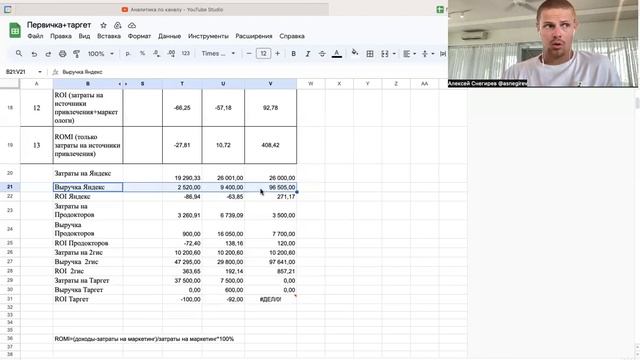This screenshot has height=360, width=640.
Task: Click the Первичка+таргет document title
Action: tap(59, 25)
